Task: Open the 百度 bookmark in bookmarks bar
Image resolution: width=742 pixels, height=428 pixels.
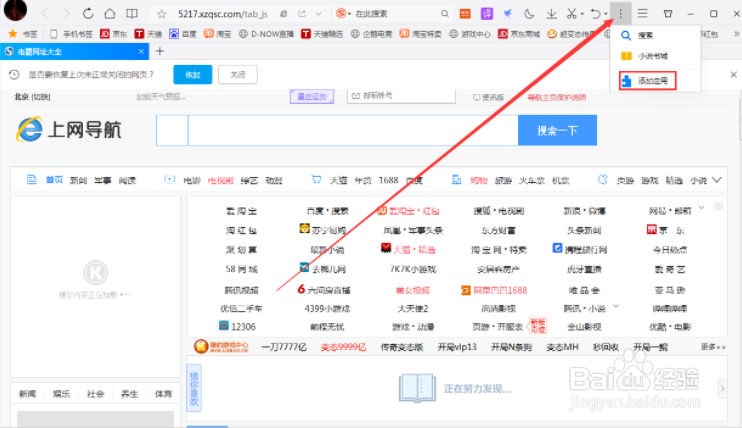Action: click(183, 34)
